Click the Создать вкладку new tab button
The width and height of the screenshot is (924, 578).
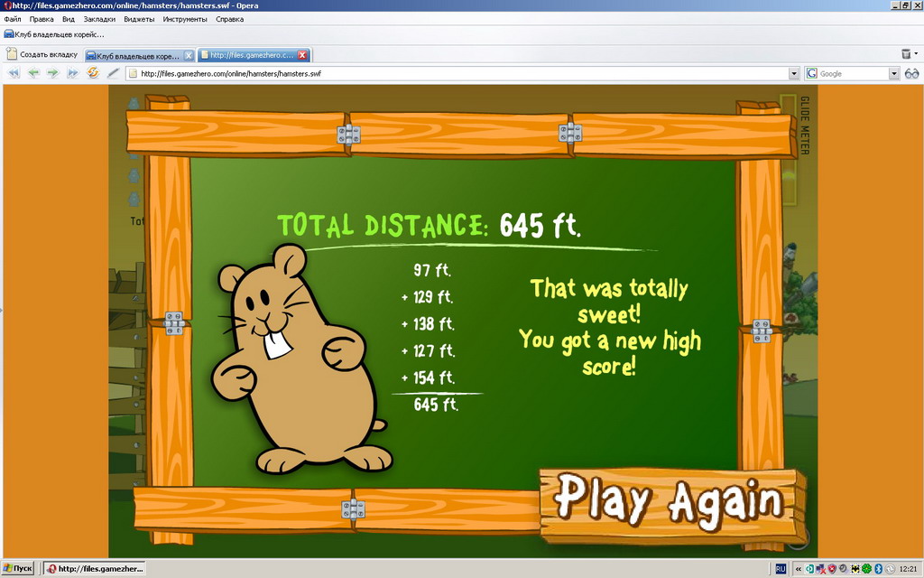tap(42, 55)
